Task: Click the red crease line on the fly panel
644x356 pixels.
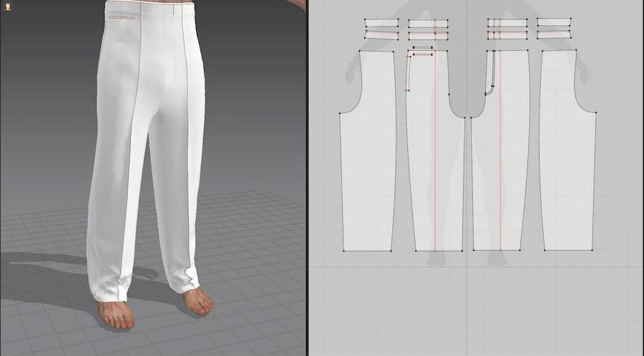Action: [500, 179]
